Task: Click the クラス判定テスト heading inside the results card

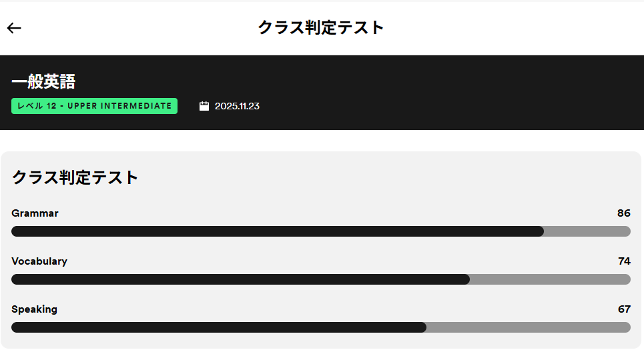Action: [75, 177]
